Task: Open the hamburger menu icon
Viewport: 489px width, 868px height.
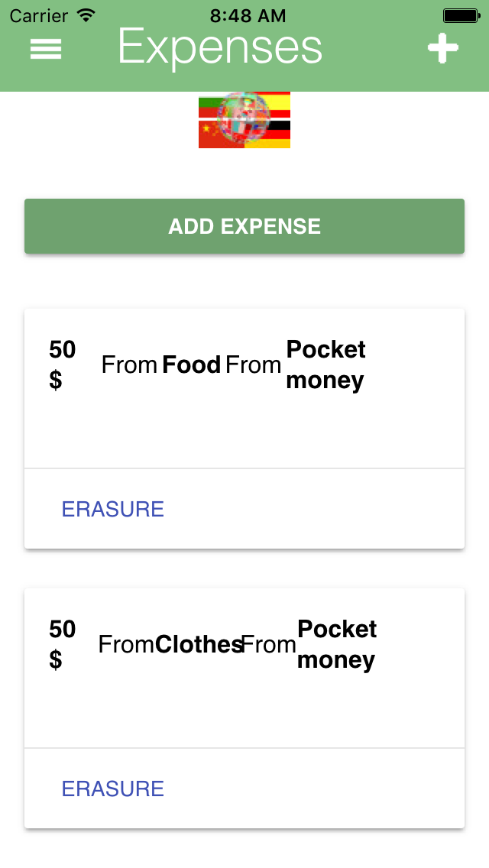Action: [45, 49]
